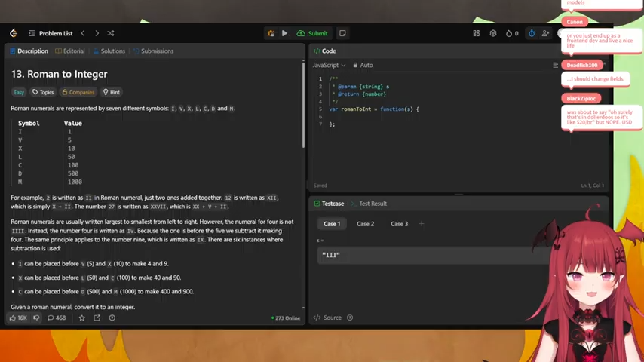Viewport: 644px width, 362px height.
Task: Edit the s input field "III"
Action: click(434, 255)
